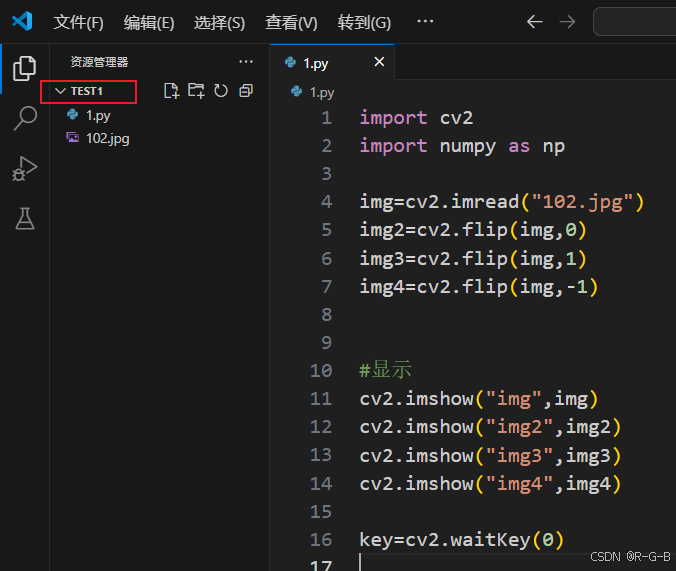
Task: Create a new folder in TEST1
Action: tap(196, 91)
